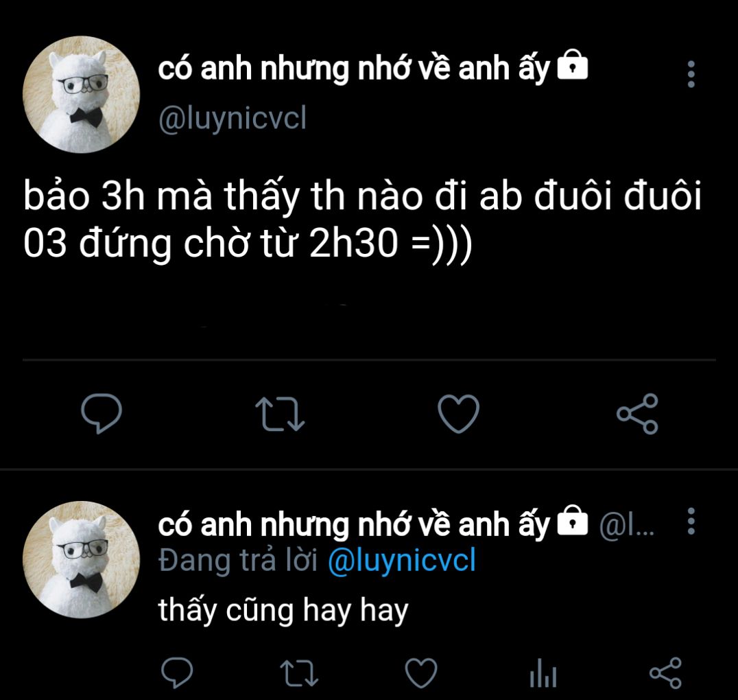Open the @luynicvcl handle under main tweet name
Screen dimensions: 738x700
coord(233,118)
